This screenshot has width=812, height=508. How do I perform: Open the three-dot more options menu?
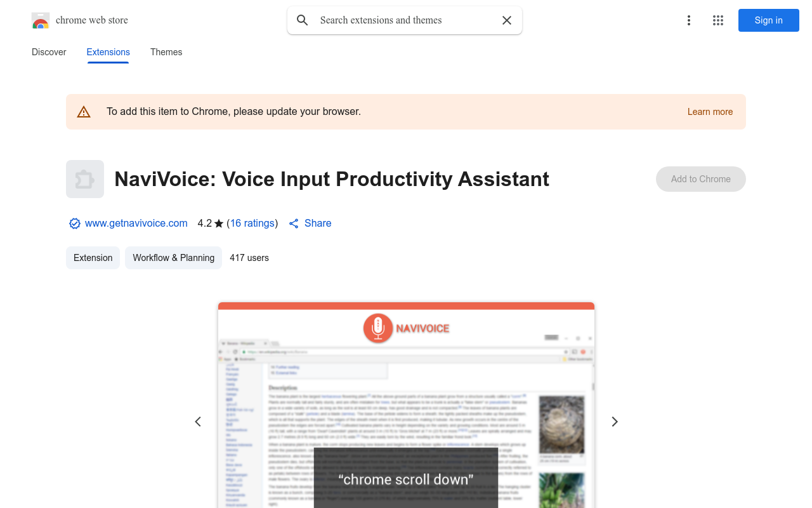click(x=689, y=20)
